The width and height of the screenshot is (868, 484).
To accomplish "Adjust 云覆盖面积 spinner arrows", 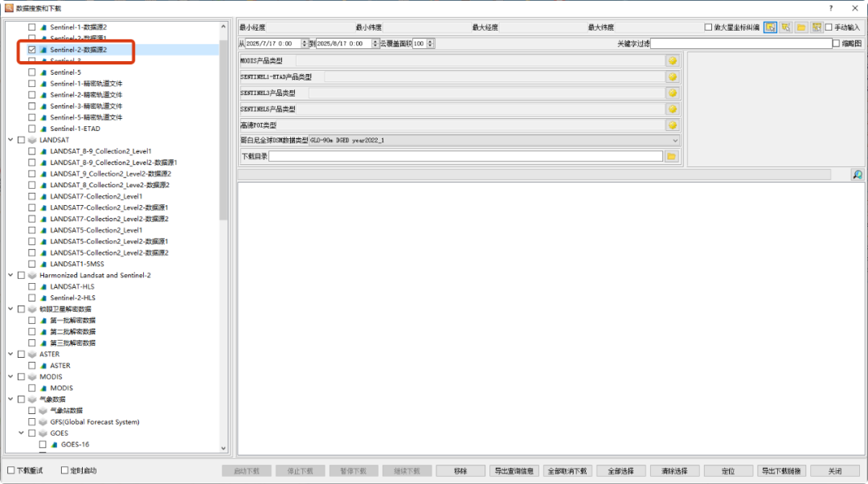I will click(430, 43).
